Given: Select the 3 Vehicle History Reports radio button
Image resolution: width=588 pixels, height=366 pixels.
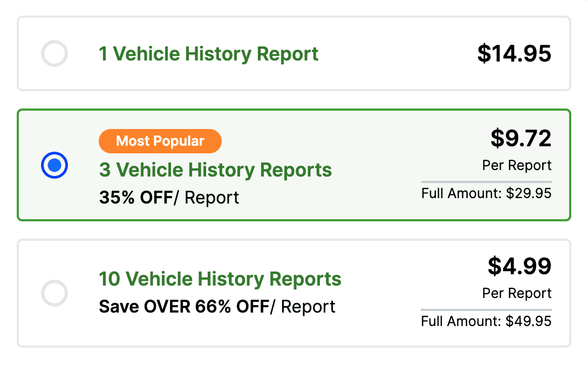Looking at the screenshot, I should (54, 166).
